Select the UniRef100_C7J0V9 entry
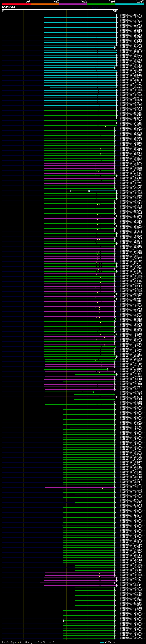The image size is (146, 644). [131, 163]
